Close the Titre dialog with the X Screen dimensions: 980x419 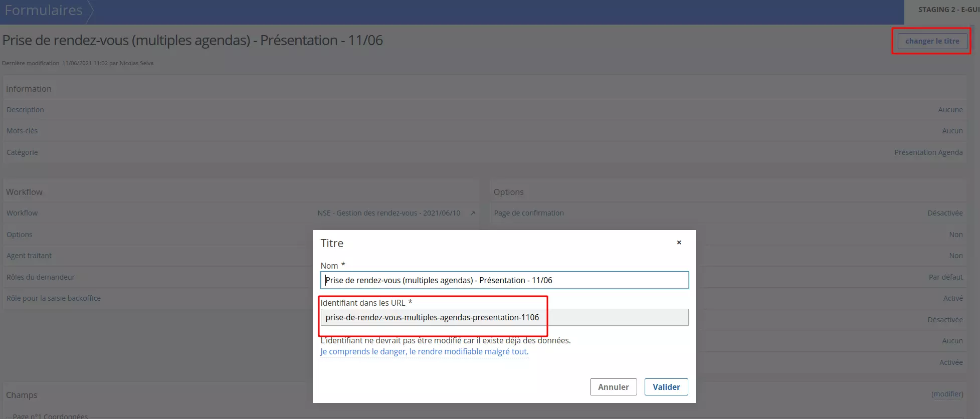coord(679,243)
